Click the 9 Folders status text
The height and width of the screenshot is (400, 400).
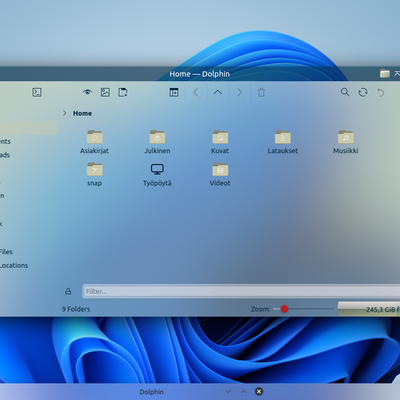point(76,309)
